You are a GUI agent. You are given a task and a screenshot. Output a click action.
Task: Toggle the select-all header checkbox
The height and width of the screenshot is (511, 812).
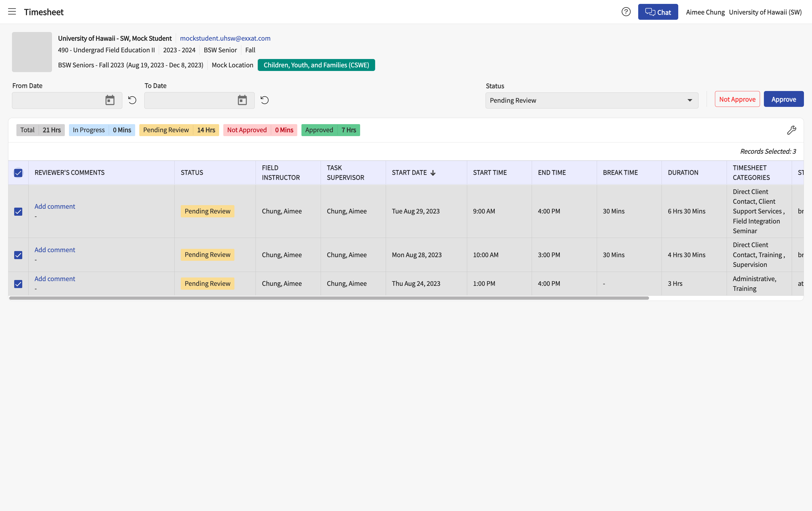click(18, 173)
